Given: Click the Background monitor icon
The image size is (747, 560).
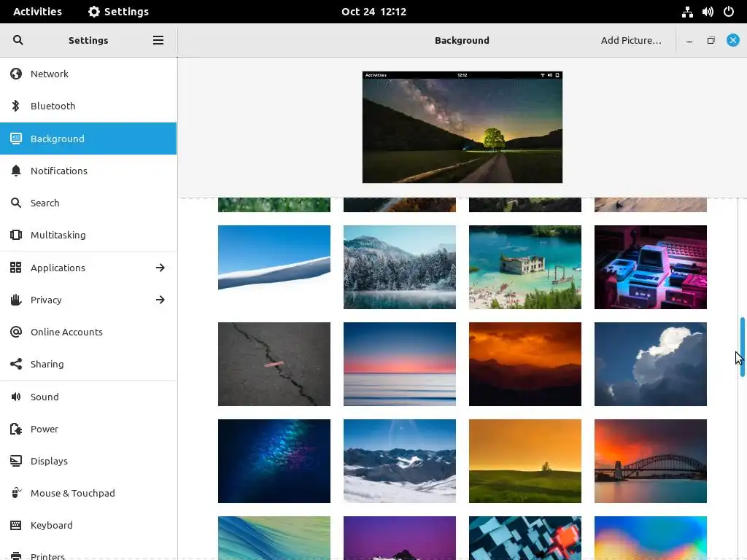Looking at the screenshot, I should coord(16,139).
